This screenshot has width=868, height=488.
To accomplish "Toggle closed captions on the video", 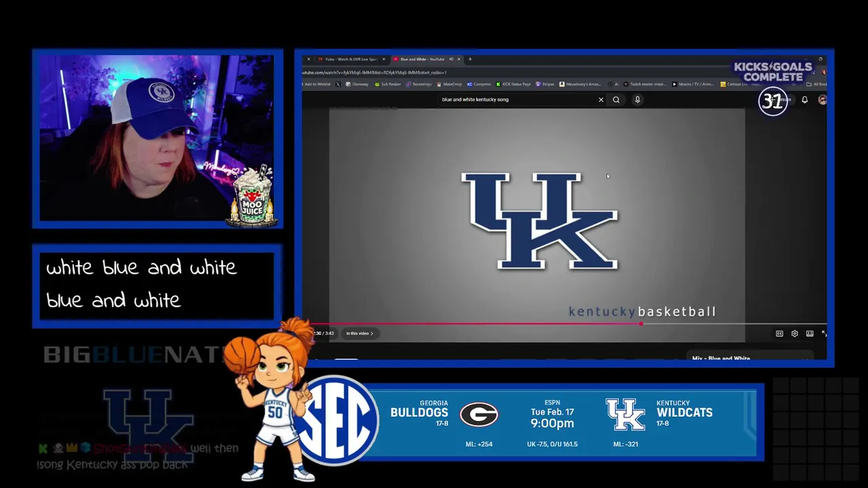I will coord(780,333).
